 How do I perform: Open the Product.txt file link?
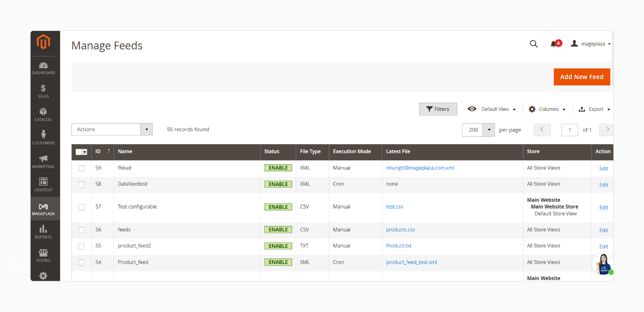tap(399, 246)
